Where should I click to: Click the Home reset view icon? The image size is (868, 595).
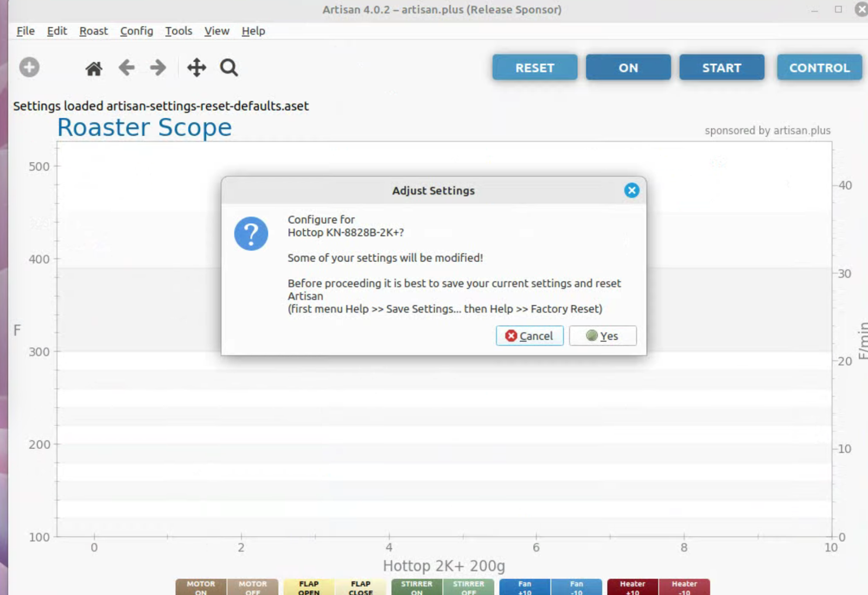[94, 68]
